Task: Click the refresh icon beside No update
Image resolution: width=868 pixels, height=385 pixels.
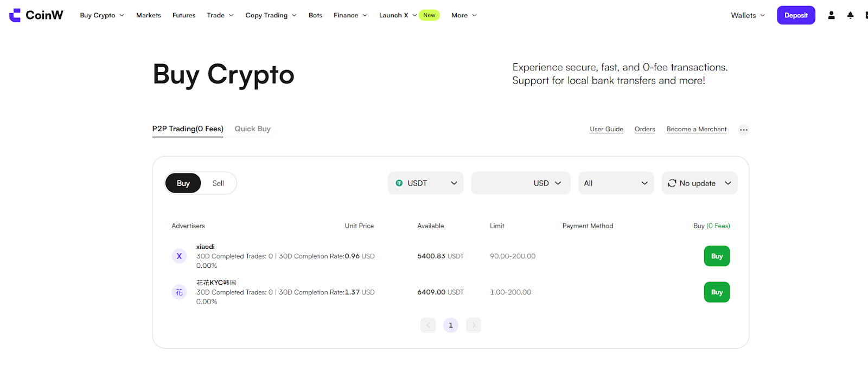Action: pyautogui.click(x=672, y=183)
